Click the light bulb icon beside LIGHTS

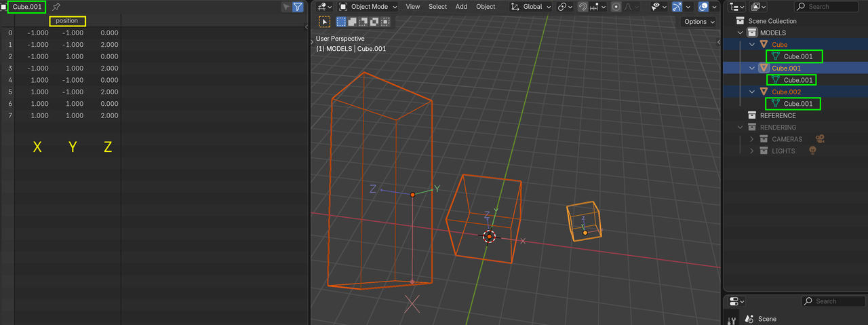click(x=812, y=151)
